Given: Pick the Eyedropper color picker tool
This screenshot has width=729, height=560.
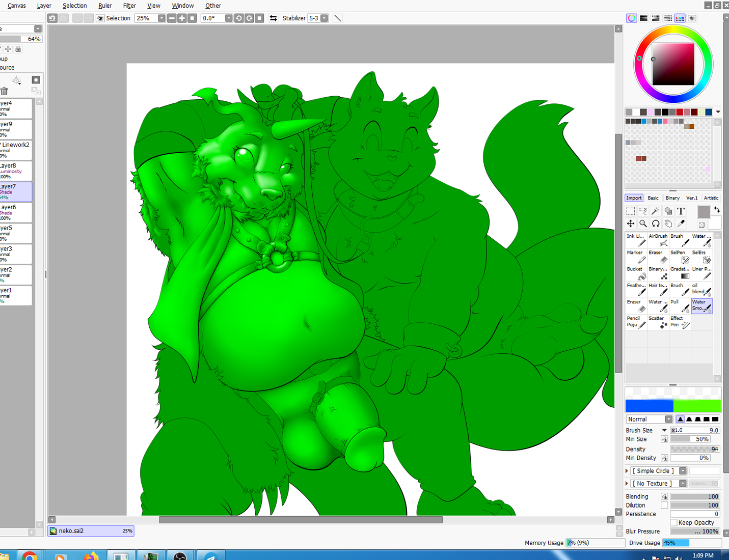Looking at the screenshot, I should [681, 223].
